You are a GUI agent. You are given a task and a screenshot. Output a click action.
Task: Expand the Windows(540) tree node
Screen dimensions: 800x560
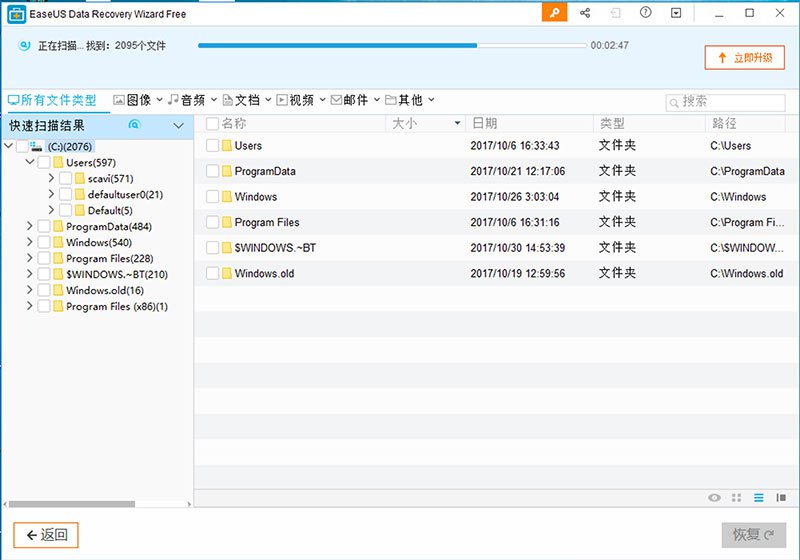pyautogui.click(x=30, y=241)
